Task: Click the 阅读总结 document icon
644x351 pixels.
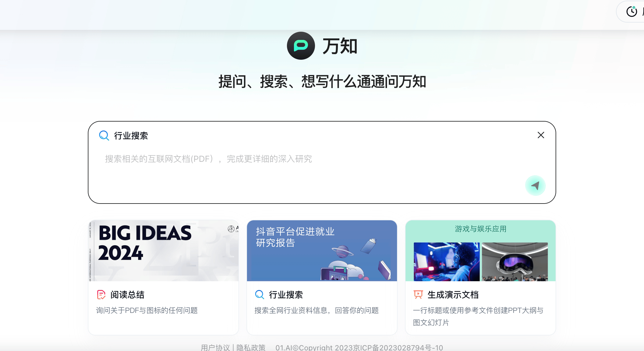Action: pos(101,295)
